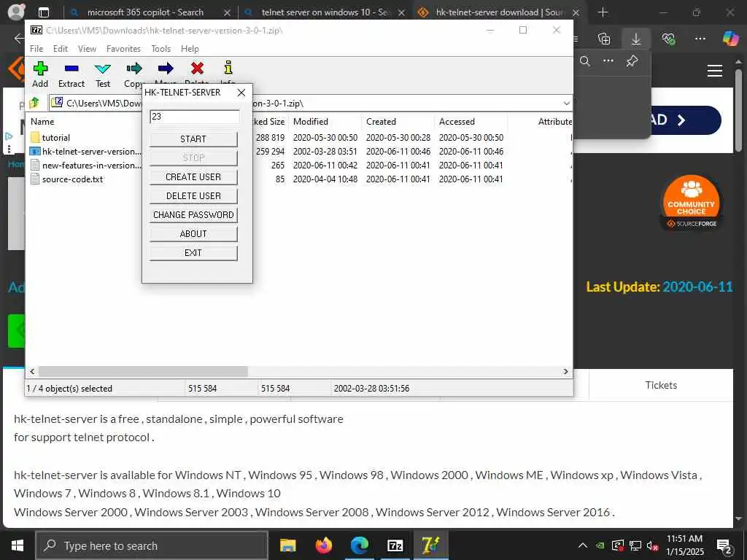Open File Explorer from taskbar
The image size is (747, 560).
point(287,545)
